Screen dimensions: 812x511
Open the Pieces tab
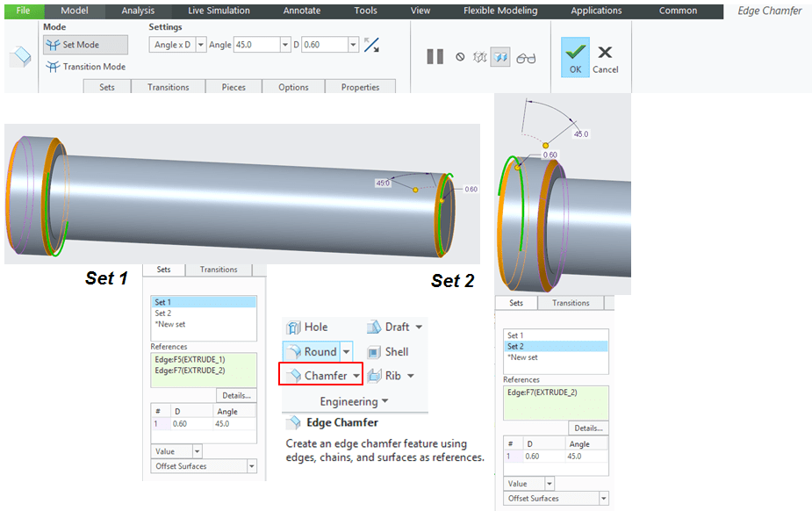(x=234, y=87)
